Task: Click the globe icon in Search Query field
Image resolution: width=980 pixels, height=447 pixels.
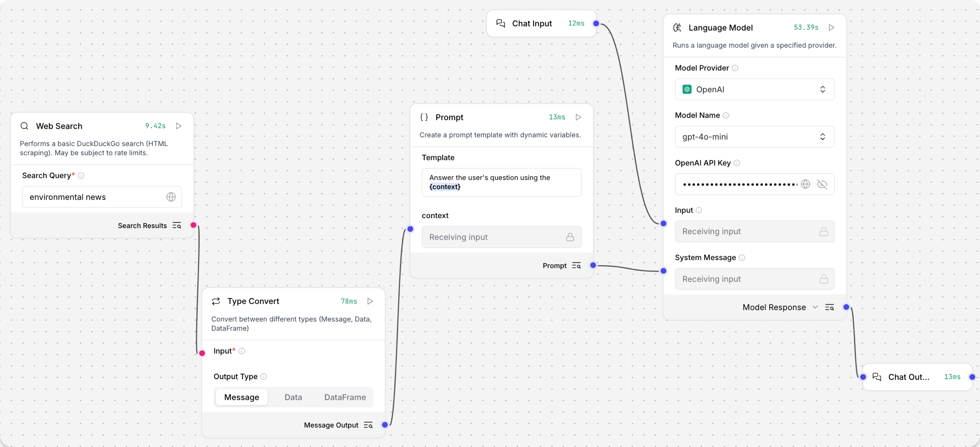Action: tap(171, 197)
